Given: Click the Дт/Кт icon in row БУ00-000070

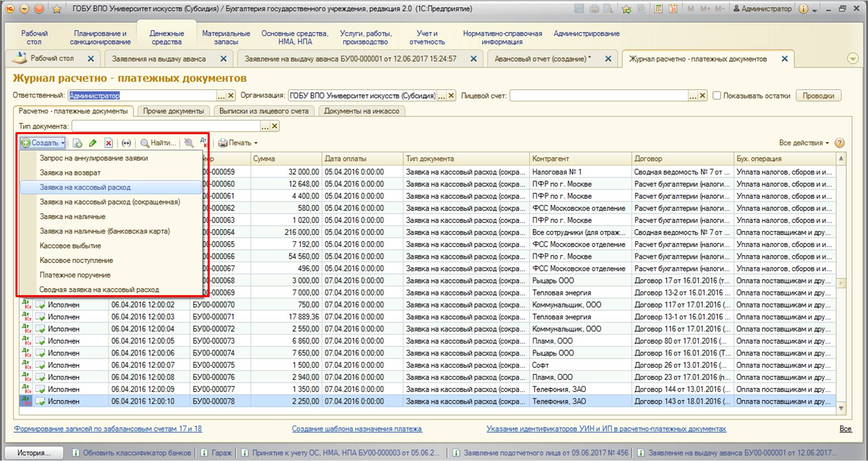Looking at the screenshot, I should pyautogui.click(x=26, y=304).
